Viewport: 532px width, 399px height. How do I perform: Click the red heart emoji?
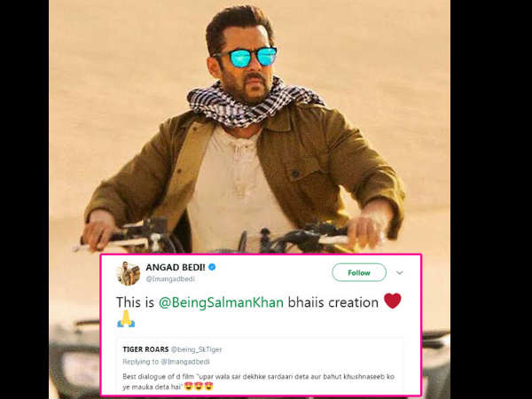(x=393, y=301)
